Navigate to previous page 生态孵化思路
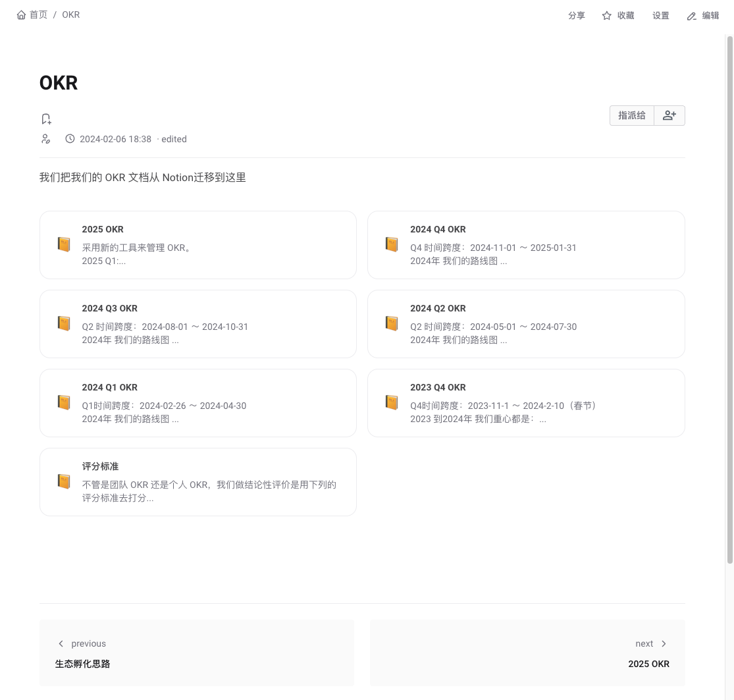The image size is (734, 700). pos(196,653)
